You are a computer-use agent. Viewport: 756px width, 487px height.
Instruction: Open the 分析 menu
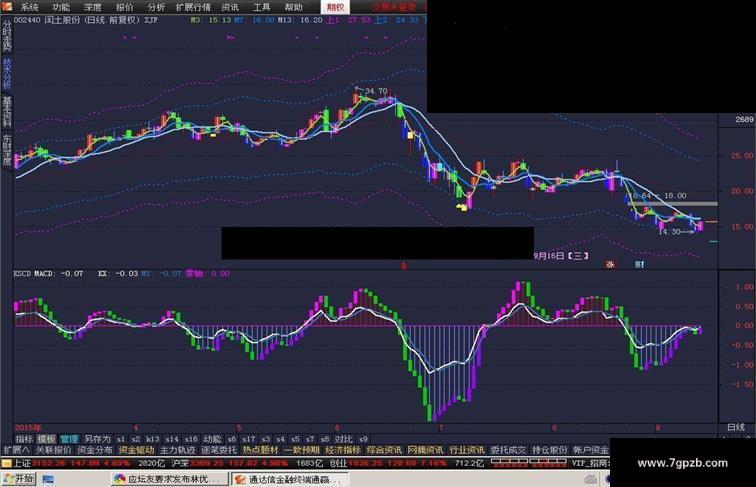[x=156, y=7]
